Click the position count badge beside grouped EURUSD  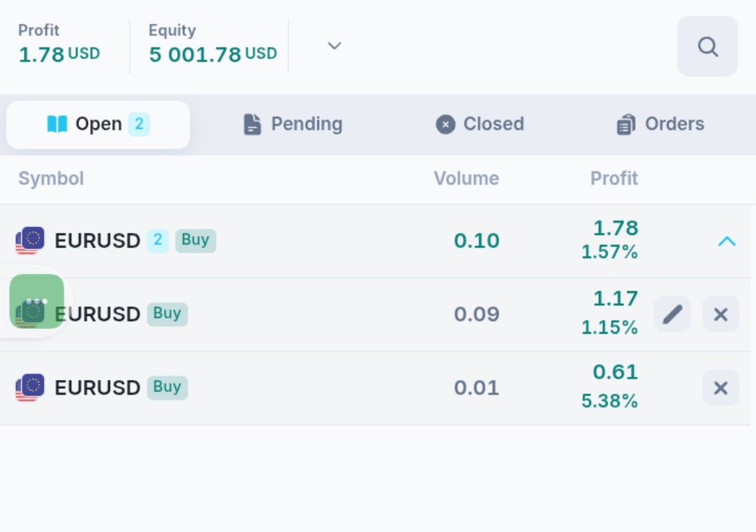coord(158,240)
